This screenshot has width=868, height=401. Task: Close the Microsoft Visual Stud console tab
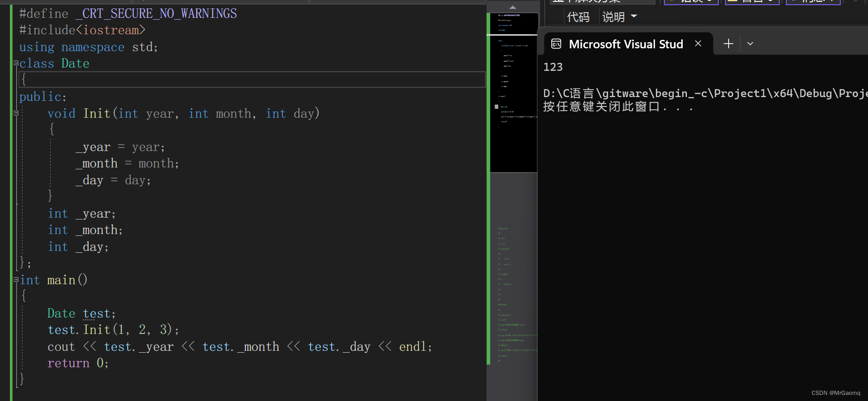click(698, 44)
